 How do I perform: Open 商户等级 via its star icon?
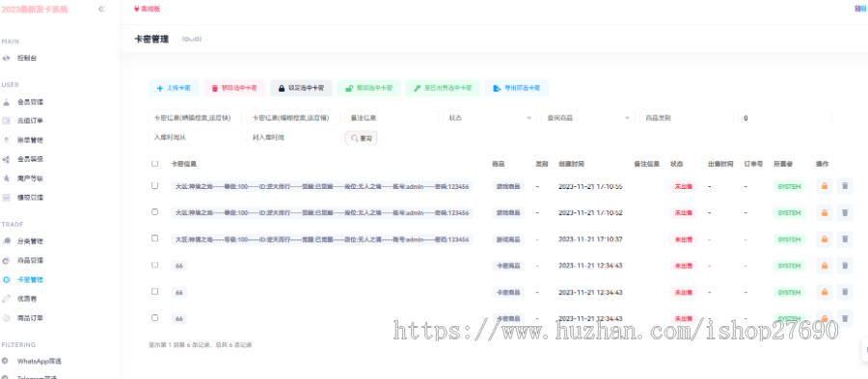point(6,178)
